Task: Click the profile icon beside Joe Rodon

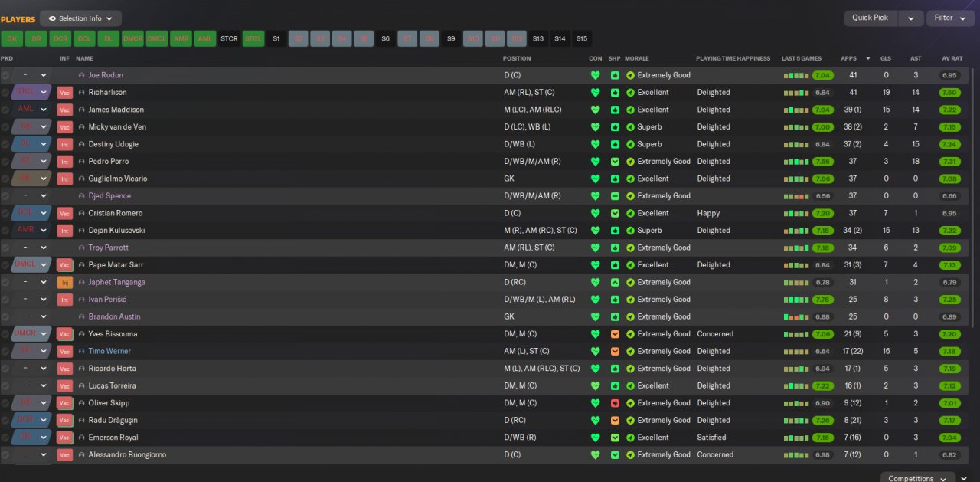Action: point(82,75)
